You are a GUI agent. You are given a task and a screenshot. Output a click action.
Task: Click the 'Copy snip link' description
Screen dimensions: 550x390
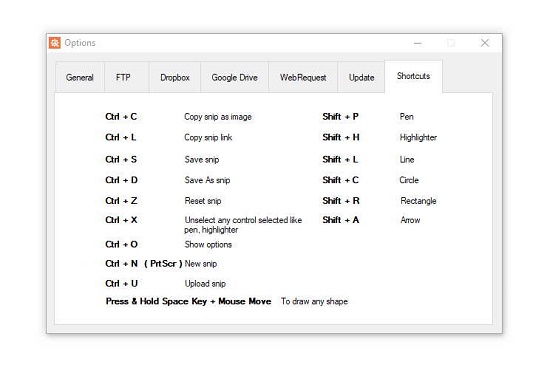click(x=208, y=138)
